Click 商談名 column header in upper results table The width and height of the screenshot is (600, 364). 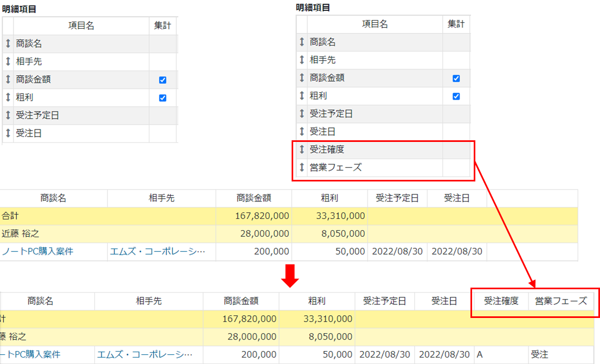54,198
